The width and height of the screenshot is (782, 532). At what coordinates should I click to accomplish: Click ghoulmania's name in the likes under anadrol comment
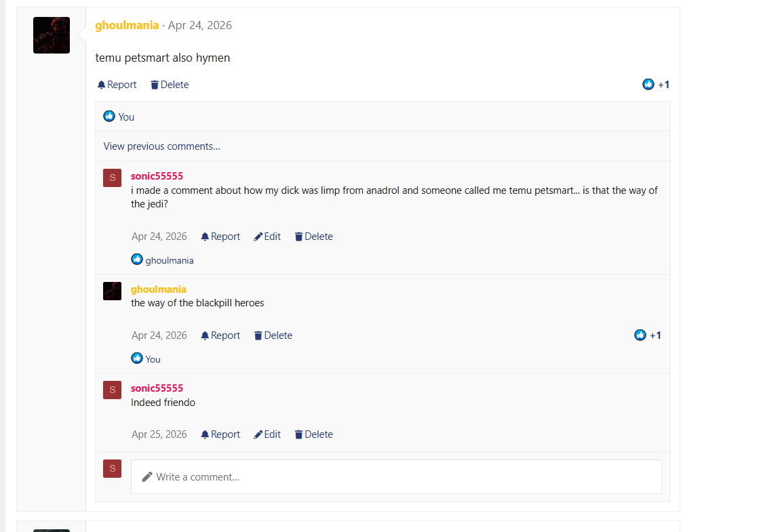coord(170,260)
